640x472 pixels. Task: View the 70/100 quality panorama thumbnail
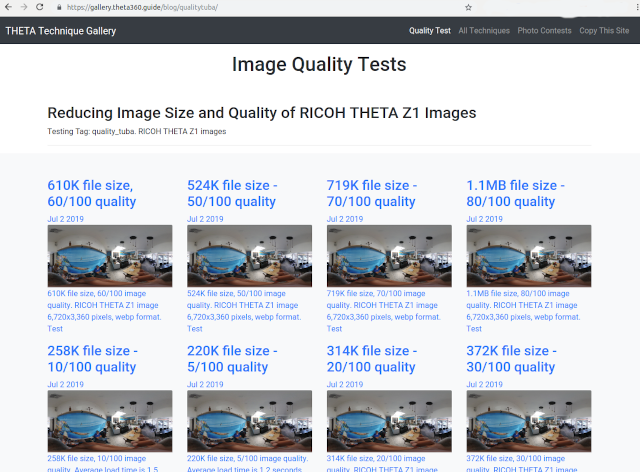click(x=389, y=256)
